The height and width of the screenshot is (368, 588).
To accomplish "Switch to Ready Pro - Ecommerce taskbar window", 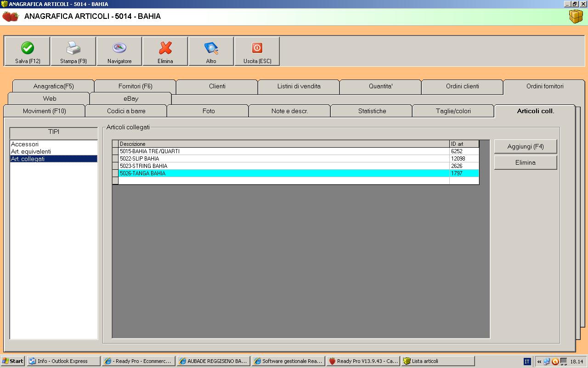I will click(138, 361).
